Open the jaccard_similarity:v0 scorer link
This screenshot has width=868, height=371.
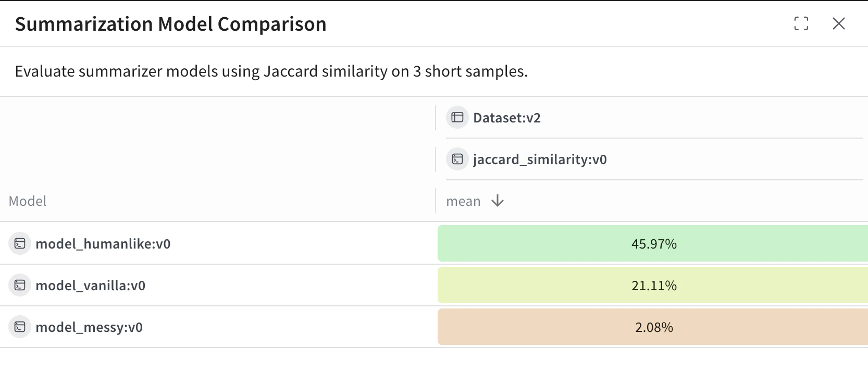click(539, 159)
